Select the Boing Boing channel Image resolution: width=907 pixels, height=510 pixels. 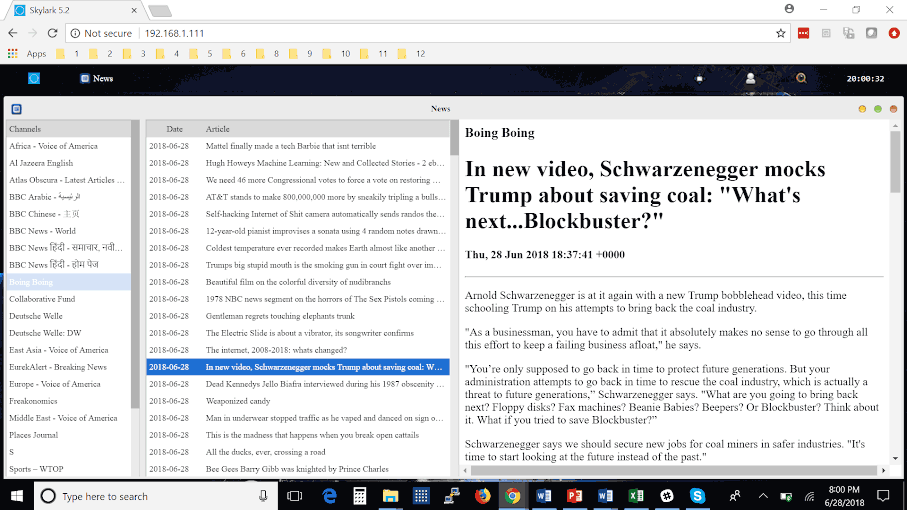(68, 282)
